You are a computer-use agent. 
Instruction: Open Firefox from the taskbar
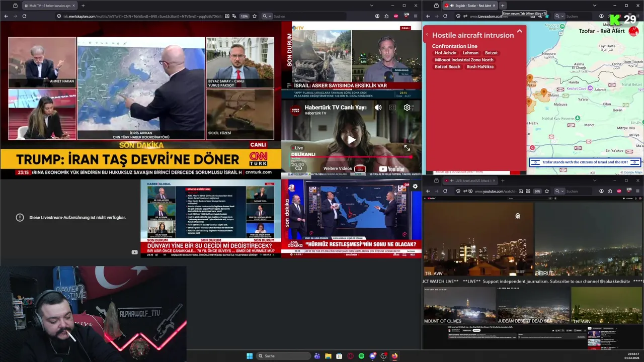click(394, 356)
